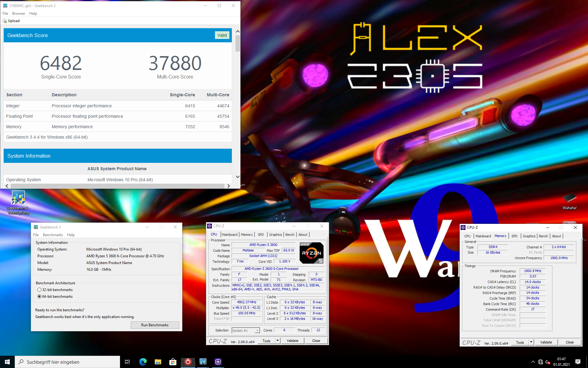This screenshot has width=588, height=368.
Task: Click the Windows search input field
Action: point(67,362)
